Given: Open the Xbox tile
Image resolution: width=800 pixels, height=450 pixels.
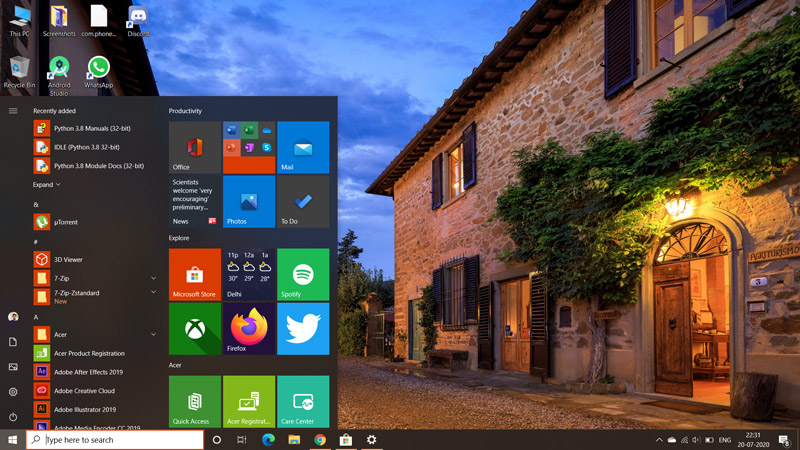Looking at the screenshot, I should [x=195, y=329].
